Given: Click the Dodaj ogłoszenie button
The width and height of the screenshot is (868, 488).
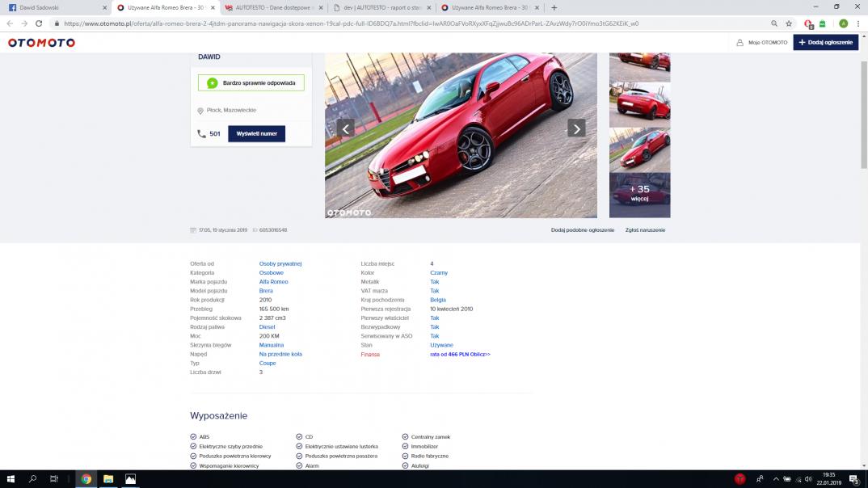Looking at the screenshot, I should point(825,43).
